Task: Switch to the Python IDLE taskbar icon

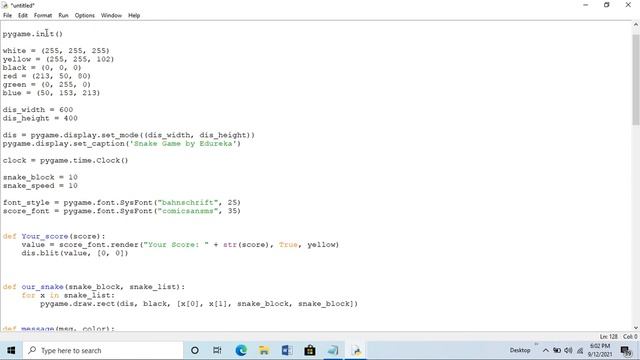Action: click(x=356, y=350)
